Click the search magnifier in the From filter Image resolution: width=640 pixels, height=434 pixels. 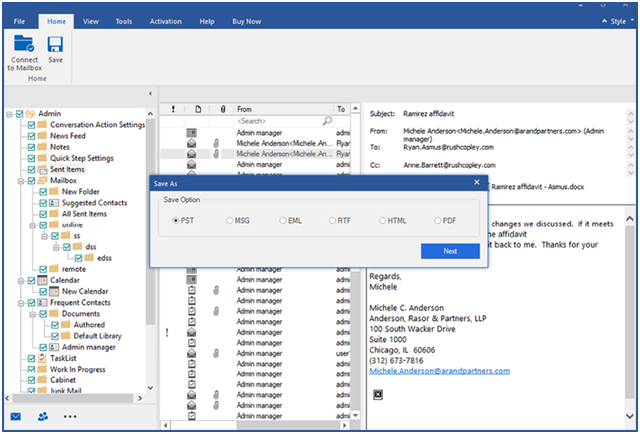pos(327,121)
